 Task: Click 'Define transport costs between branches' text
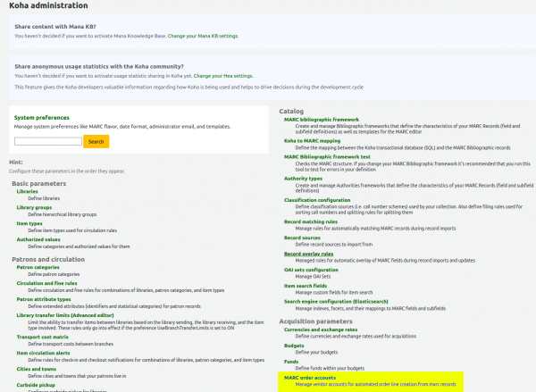point(71,344)
